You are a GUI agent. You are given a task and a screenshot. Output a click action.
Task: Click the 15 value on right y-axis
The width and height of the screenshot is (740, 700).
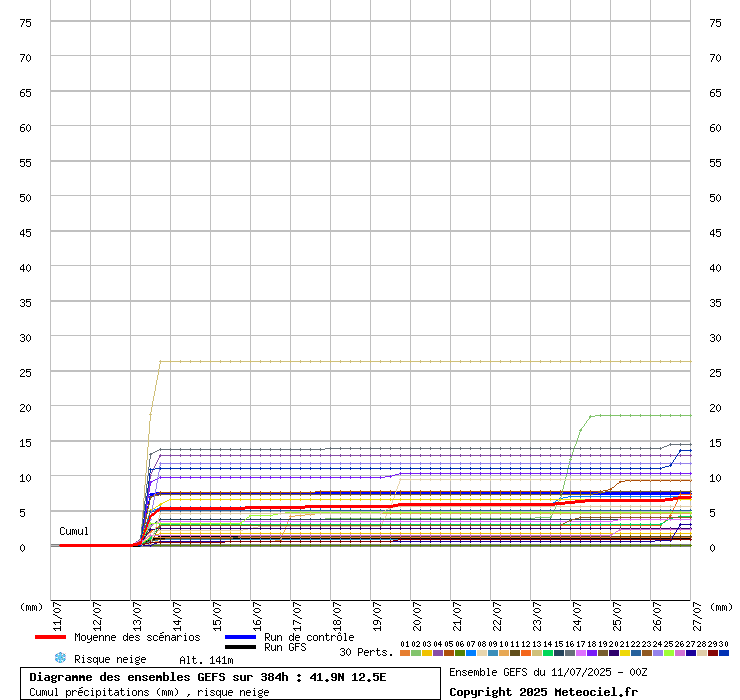[715, 443]
